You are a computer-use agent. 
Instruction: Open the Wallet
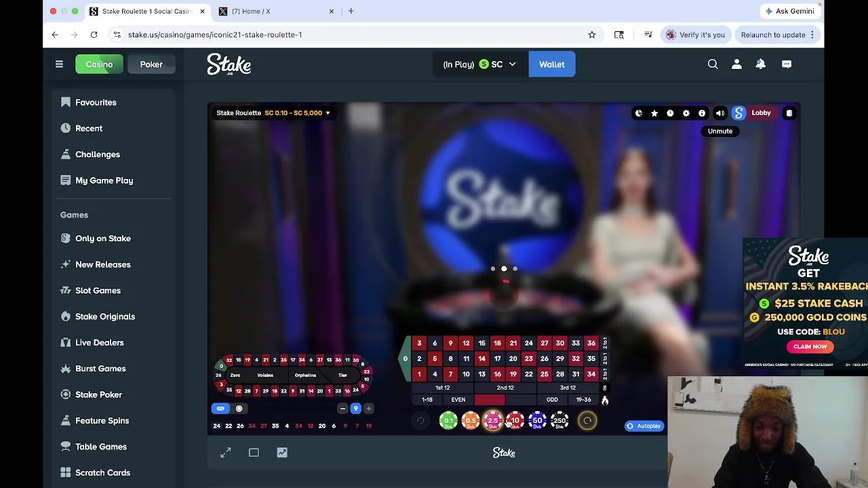click(552, 64)
